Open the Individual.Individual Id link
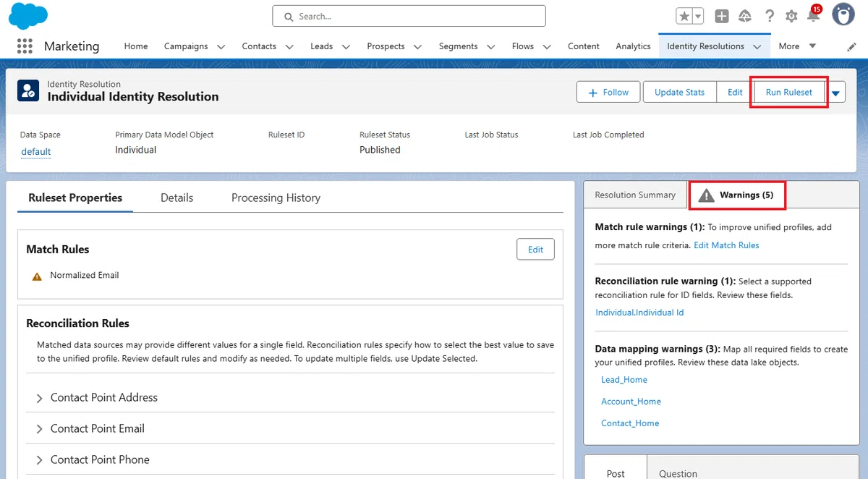The image size is (868, 479). pyautogui.click(x=639, y=313)
